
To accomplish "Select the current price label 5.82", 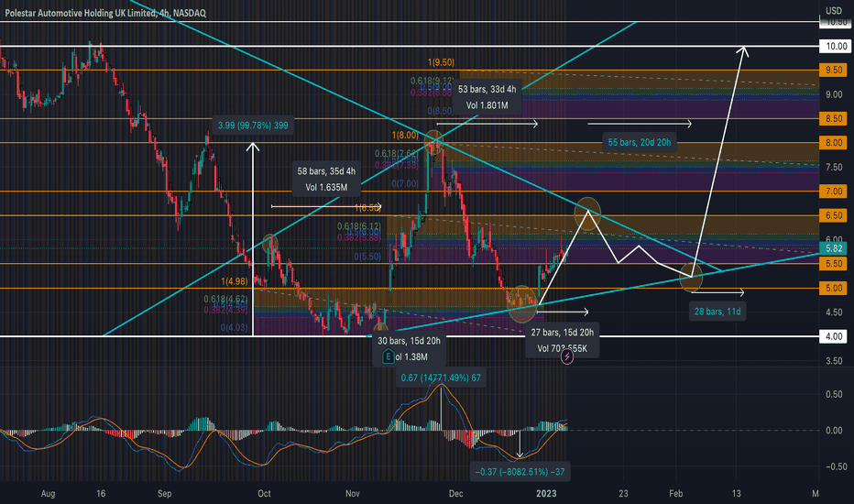I will click(834, 248).
